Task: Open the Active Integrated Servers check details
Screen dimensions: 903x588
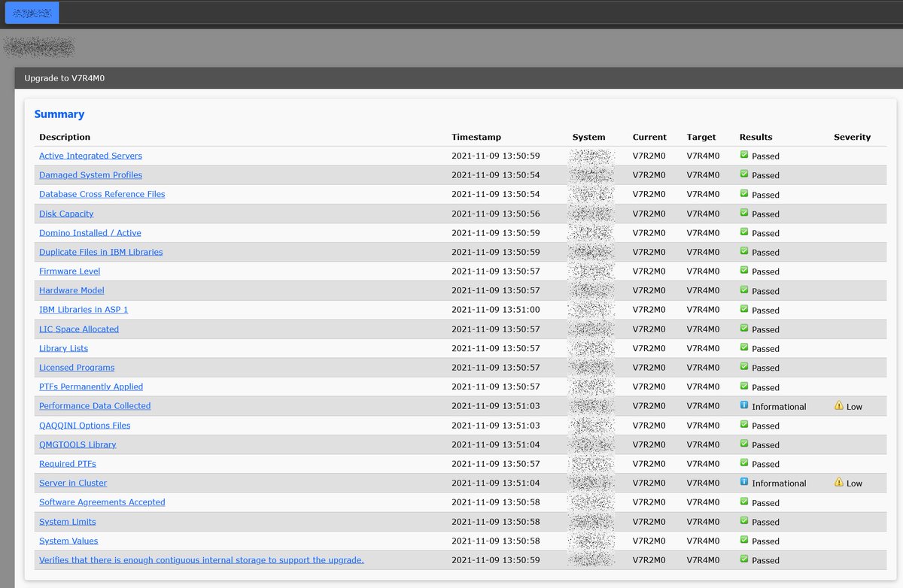Action: click(90, 156)
